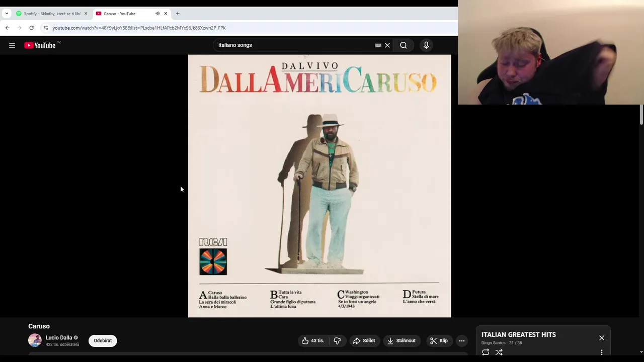Subscribe with the Odebírat button
644x362 pixels.
[x=103, y=340]
